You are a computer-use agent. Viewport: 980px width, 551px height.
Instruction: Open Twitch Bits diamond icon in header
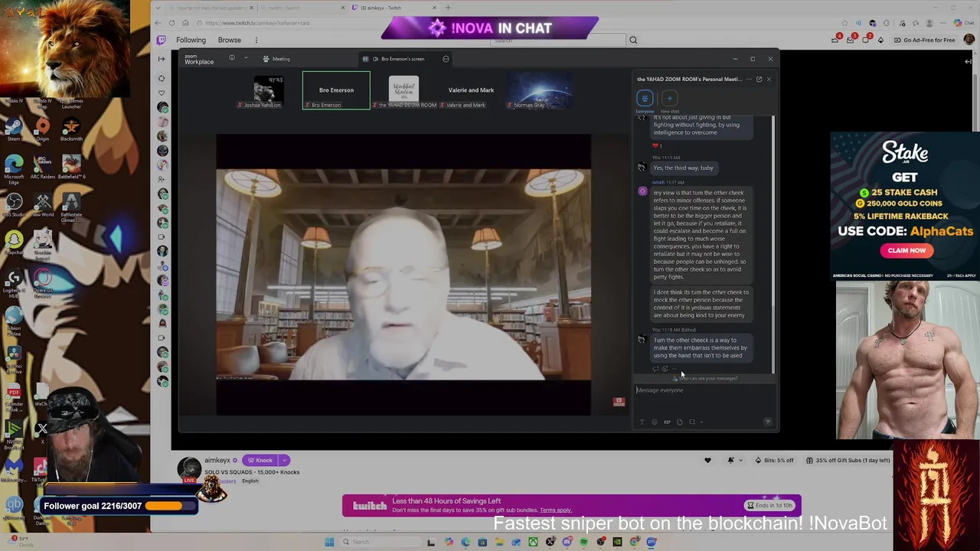[x=880, y=40]
